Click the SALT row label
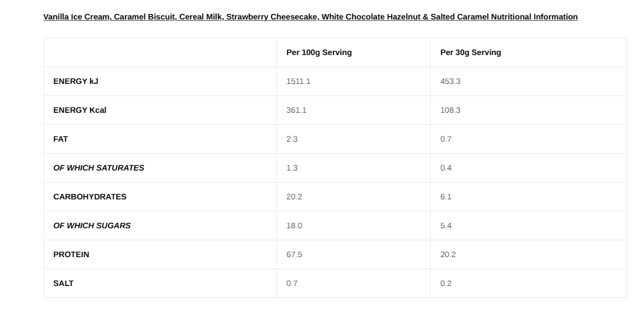This screenshot has width=644, height=331. [x=63, y=283]
